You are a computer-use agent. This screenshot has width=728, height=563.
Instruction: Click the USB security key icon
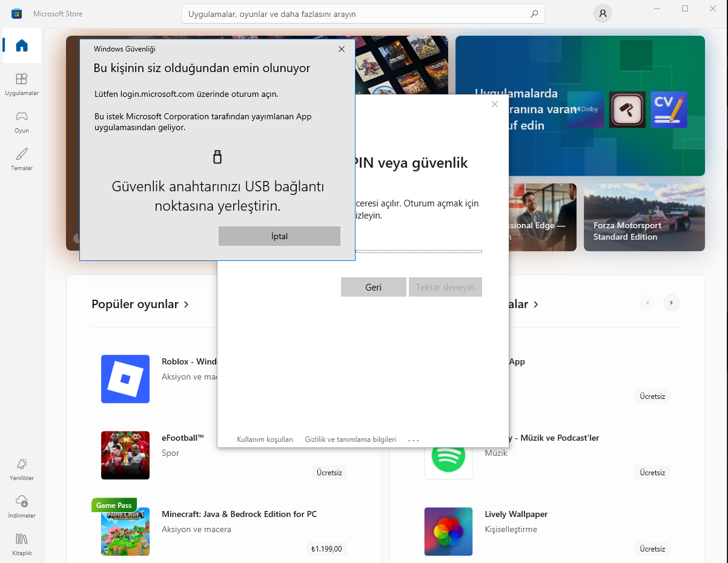217,157
